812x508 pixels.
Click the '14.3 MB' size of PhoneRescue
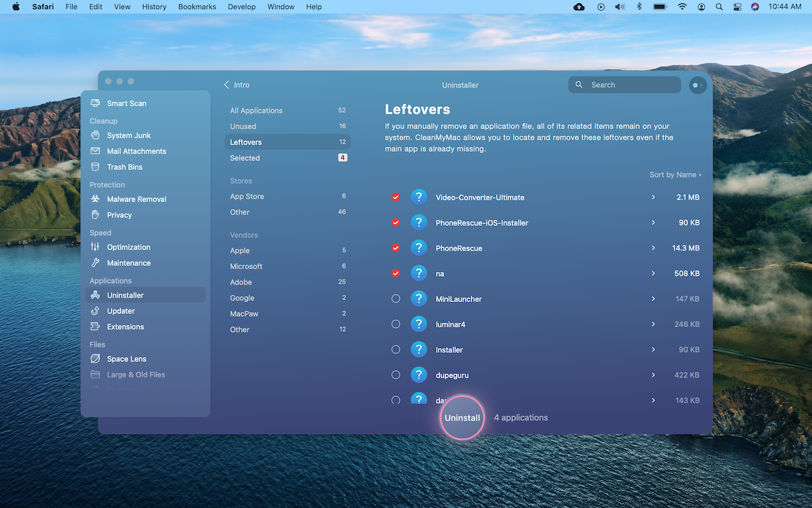tap(686, 248)
